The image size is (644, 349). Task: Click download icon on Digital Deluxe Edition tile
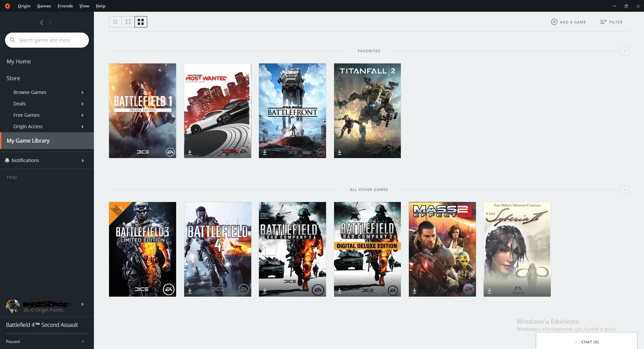pos(339,291)
